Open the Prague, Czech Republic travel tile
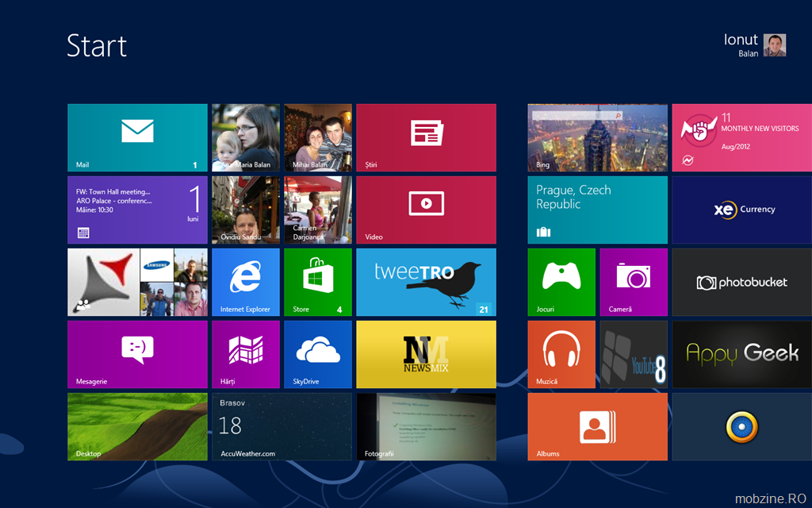 598,210
